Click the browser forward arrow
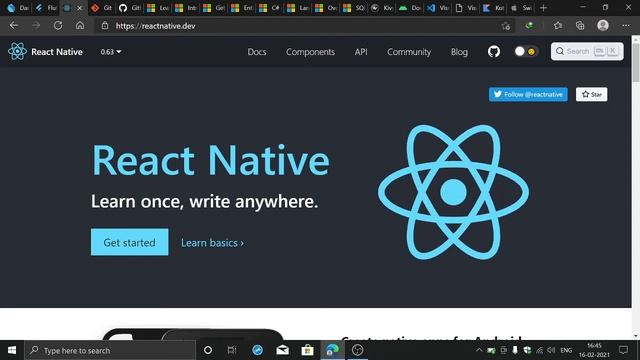Viewport: 640px width, 360px height. 36,25
